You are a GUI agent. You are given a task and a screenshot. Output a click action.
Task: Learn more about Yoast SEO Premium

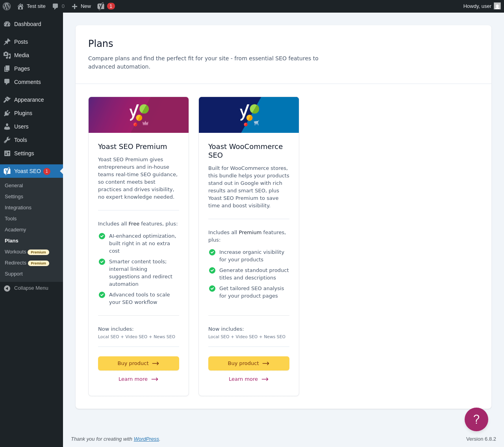[x=139, y=379]
